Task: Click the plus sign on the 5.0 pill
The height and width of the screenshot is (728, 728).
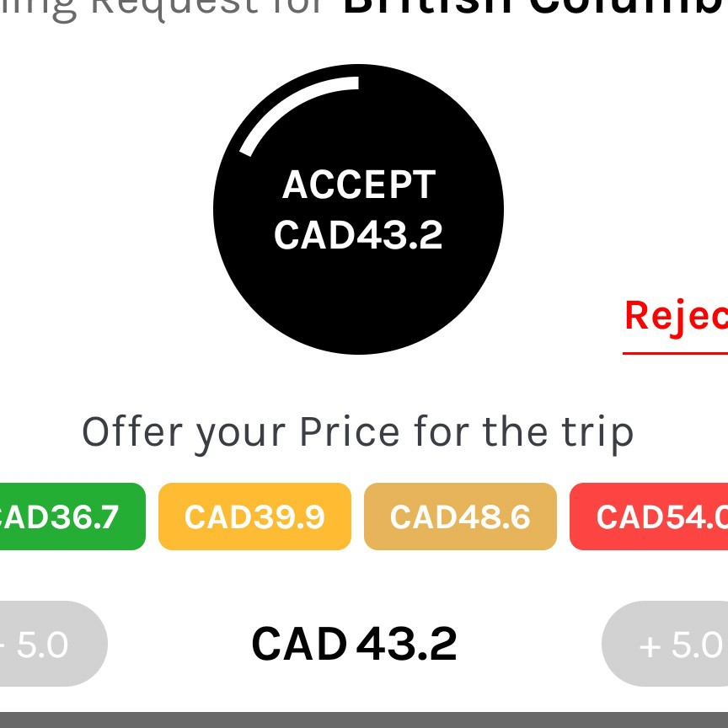Action: point(650,646)
